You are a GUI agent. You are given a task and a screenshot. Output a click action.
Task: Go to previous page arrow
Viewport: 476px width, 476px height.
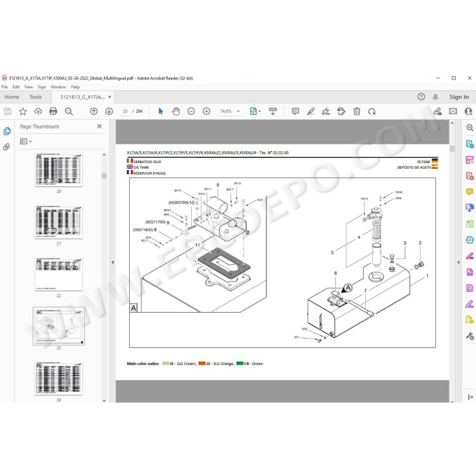click(x=94, y=112)
